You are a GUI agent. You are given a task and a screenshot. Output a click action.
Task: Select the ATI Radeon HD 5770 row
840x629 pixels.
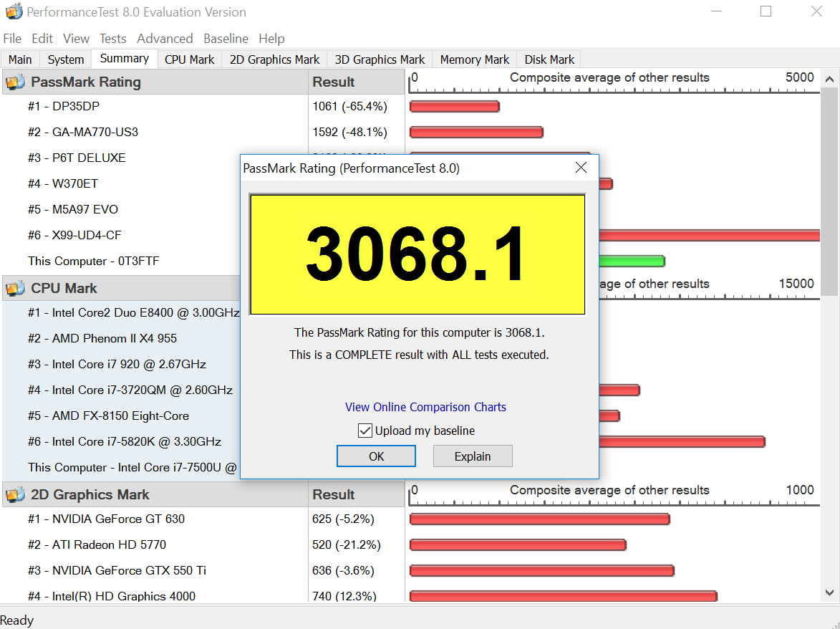(97, 544)
